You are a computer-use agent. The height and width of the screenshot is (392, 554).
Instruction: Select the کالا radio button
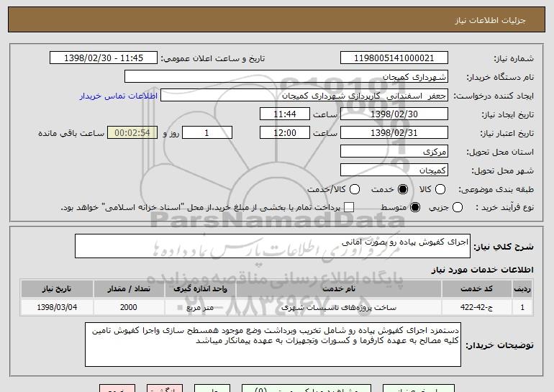click(x=440, y=189)
